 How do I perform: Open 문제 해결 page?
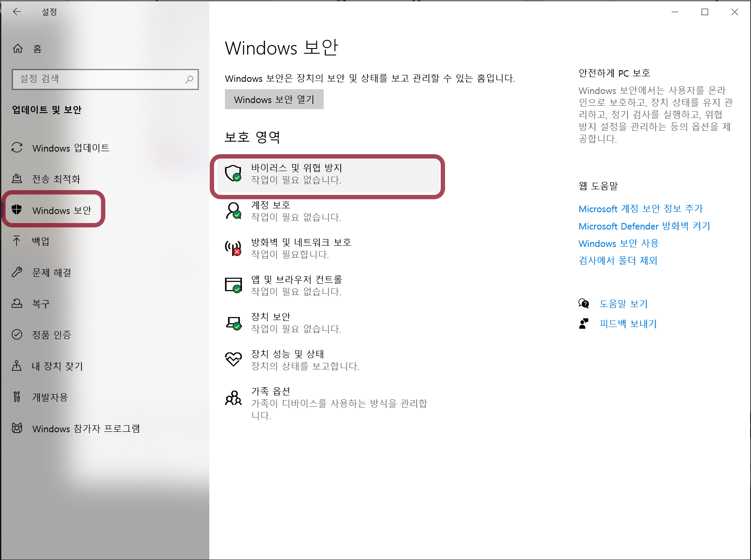point(104,272)
